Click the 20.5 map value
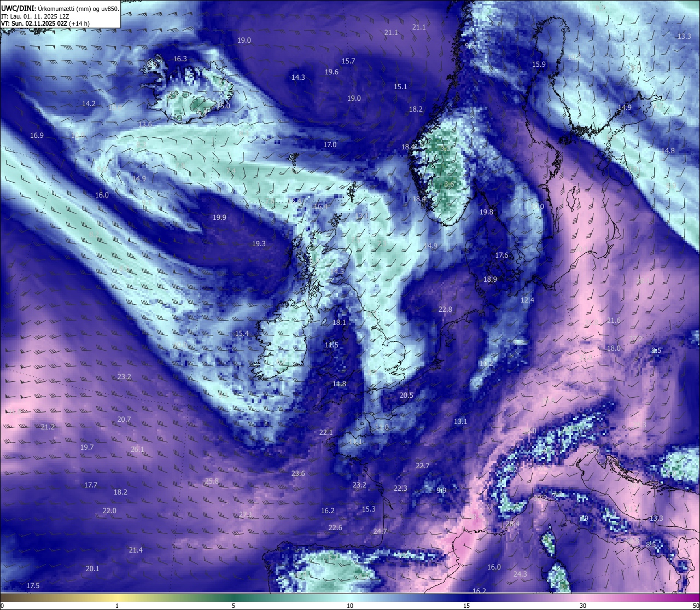The height and width of the screenshot is (610, 700). (406, 396)
